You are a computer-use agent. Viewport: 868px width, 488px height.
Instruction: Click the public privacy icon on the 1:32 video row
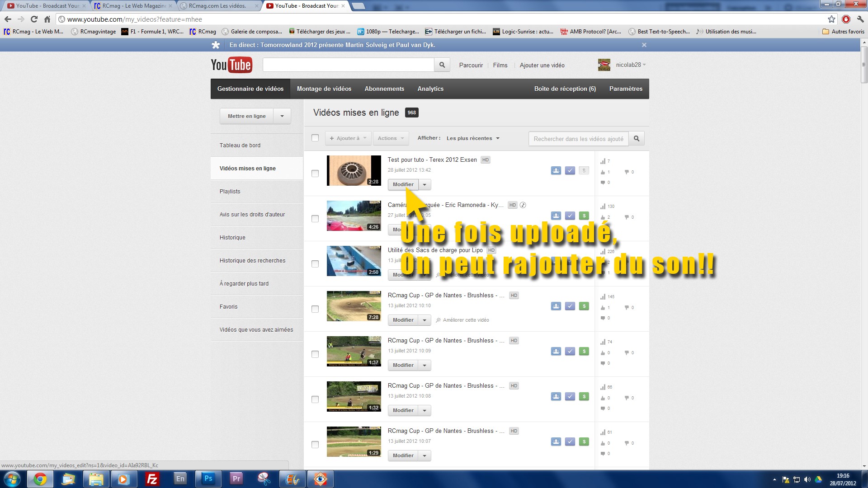556,397
